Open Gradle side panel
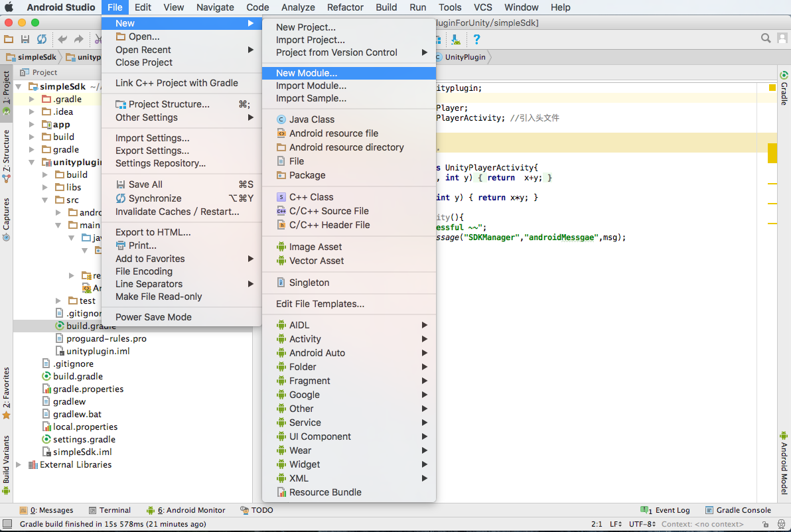 [784, 88]
